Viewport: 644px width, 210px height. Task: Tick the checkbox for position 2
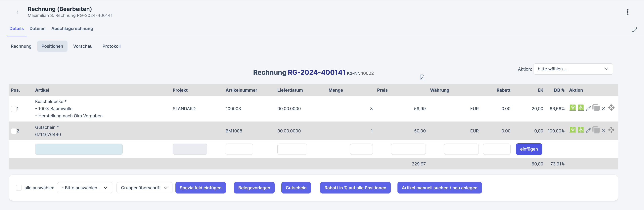point(14,131)
